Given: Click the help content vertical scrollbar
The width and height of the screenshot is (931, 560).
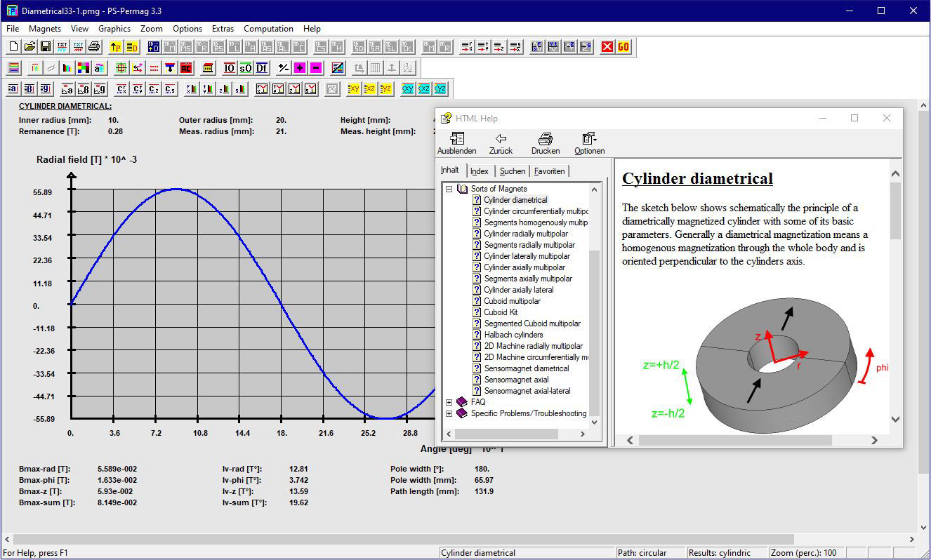Looking at the screenshot, I should (895, 295).
